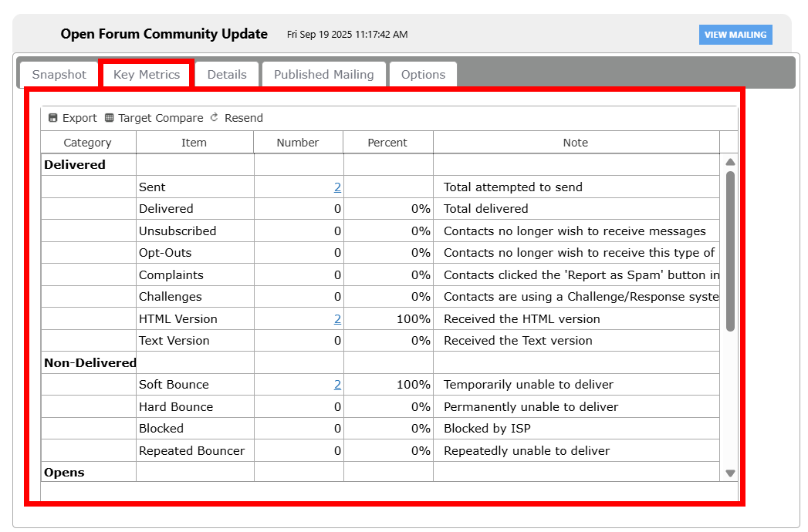Screen dimensions: 808x532
Task: Open the HTML Version number link
Action: pyautogui.click(x=337, y=319)
